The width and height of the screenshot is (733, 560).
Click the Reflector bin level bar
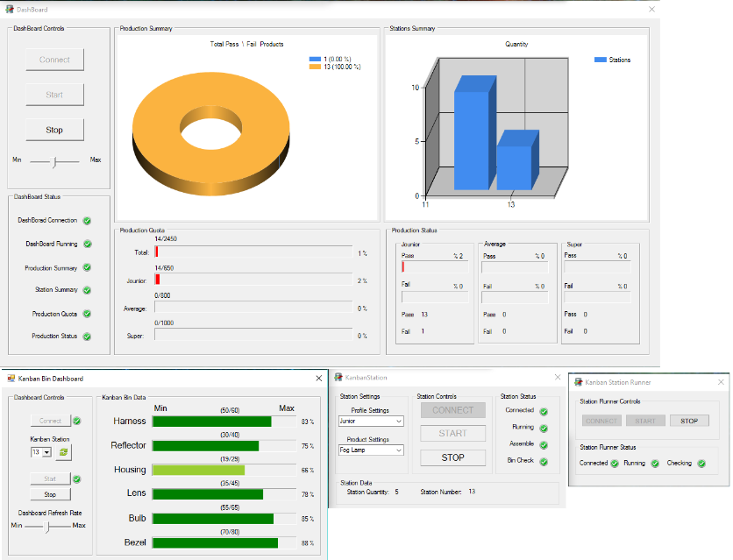[224, 446]
